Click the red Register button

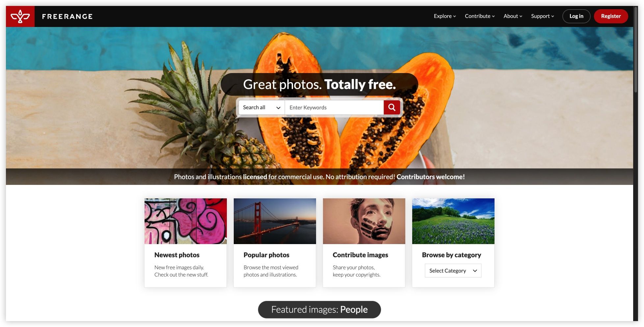coord(611,16)
